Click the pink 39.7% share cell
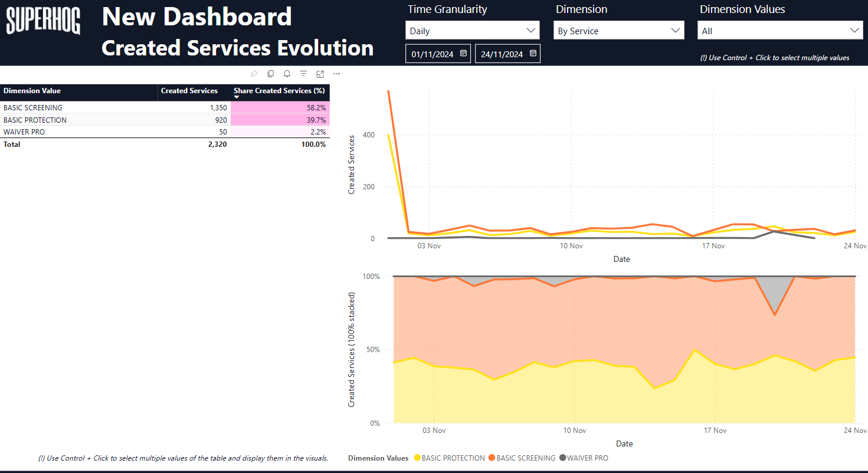This screenshot has height=473, width=868. 280,120
